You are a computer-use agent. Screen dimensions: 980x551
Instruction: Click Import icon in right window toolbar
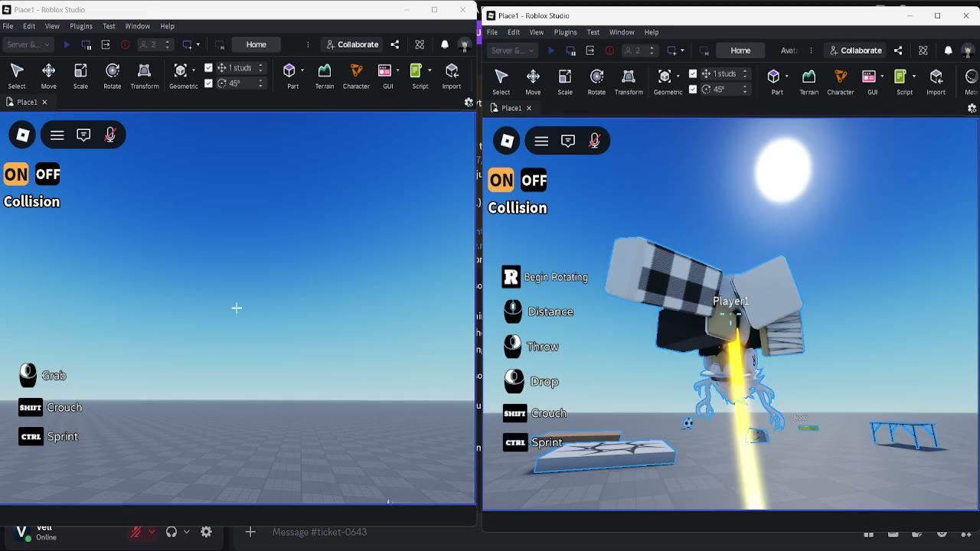(x=936, y=81)
